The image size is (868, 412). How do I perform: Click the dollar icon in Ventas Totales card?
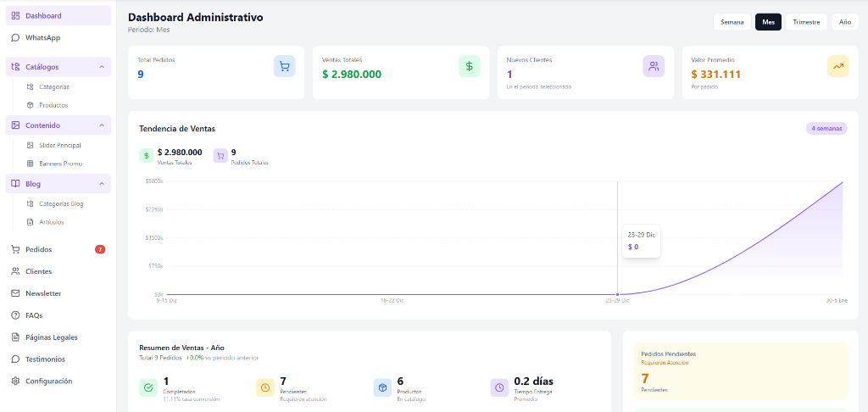pos(469,66)
